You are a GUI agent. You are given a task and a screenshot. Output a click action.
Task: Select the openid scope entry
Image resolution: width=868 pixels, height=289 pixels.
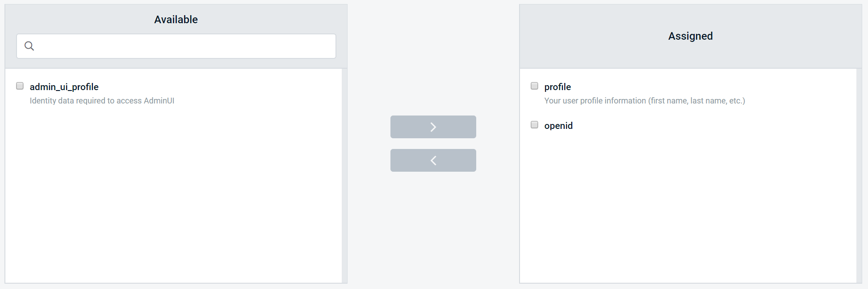[x=558, y=125]
